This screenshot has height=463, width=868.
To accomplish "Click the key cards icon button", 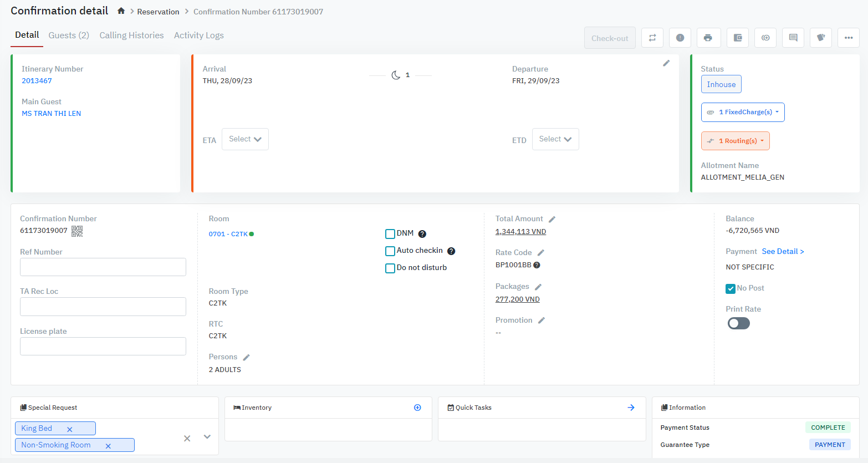I will coord(820,38).
